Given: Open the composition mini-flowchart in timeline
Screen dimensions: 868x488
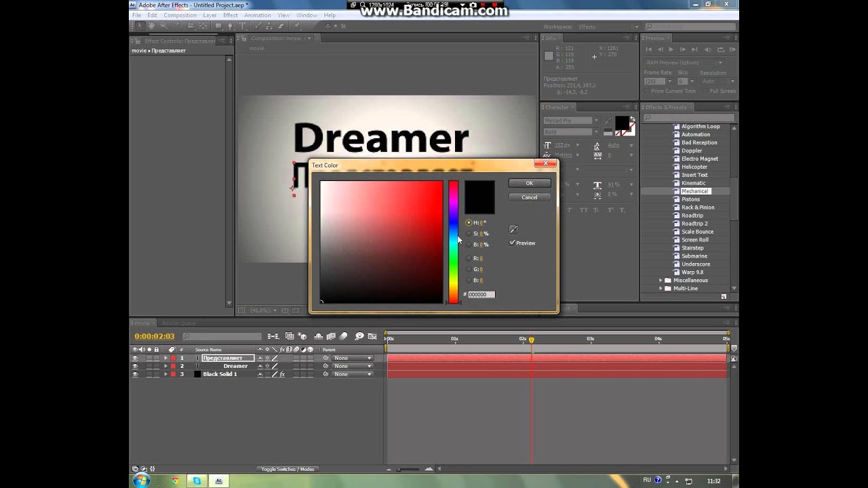Looking at the screenshot, I should point(273,336).
